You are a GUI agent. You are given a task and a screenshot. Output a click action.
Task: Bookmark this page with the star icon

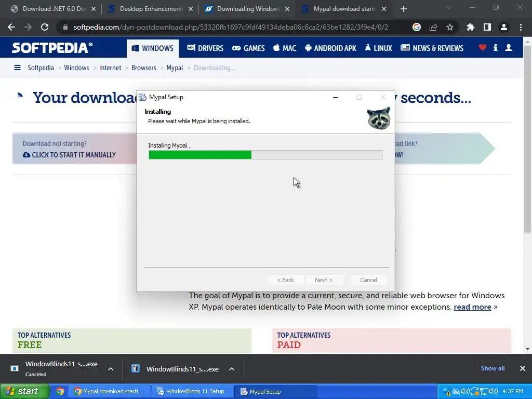click(x=449, y=27)
